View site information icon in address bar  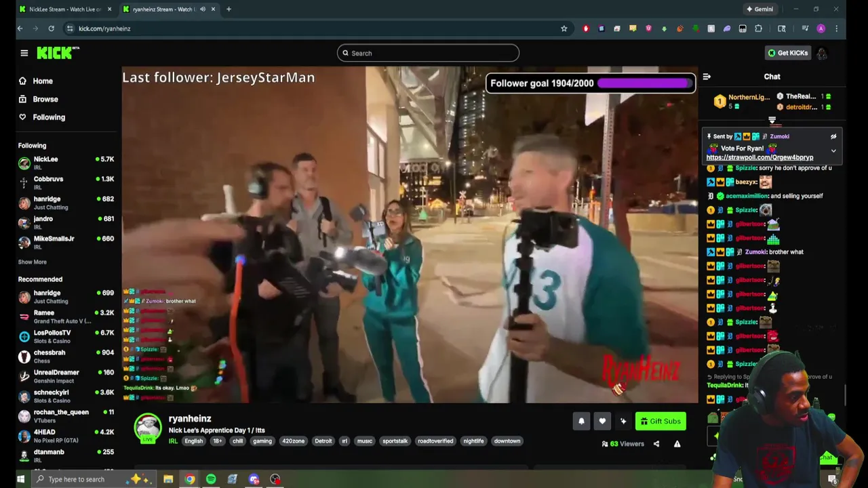[70, 28]
